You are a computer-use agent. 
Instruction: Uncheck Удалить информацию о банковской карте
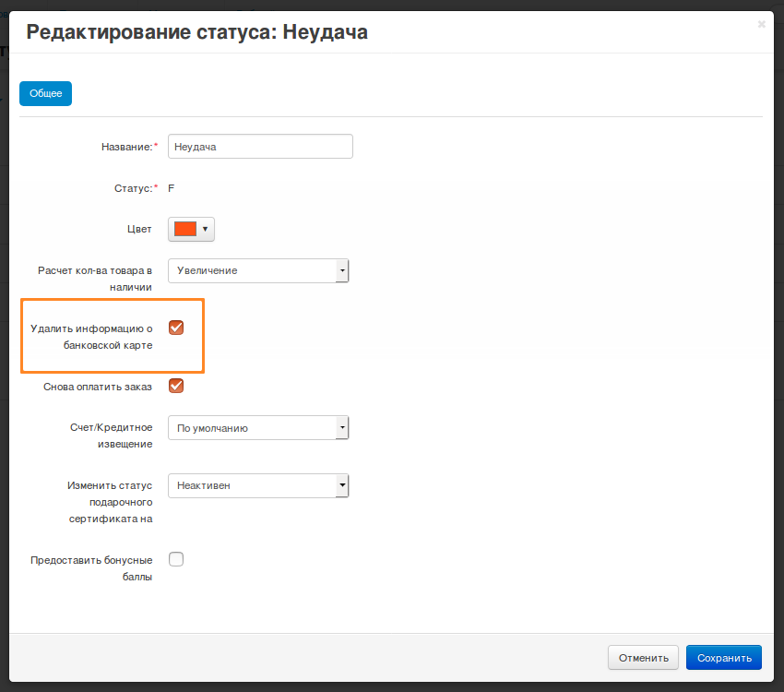(x=176, y=328)
